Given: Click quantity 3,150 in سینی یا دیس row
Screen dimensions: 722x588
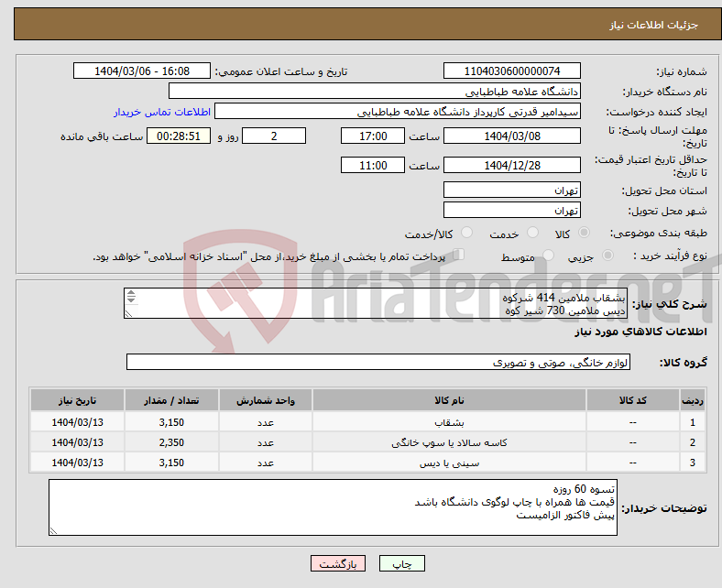Looking at the screenshot, I should point(171,463).
